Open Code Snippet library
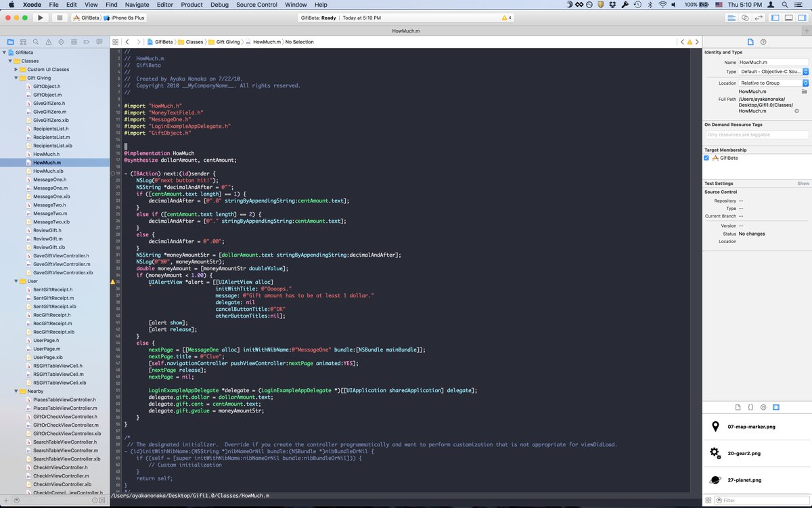Image resolution: width=812 pixels, height=508 pixels. 750,407
